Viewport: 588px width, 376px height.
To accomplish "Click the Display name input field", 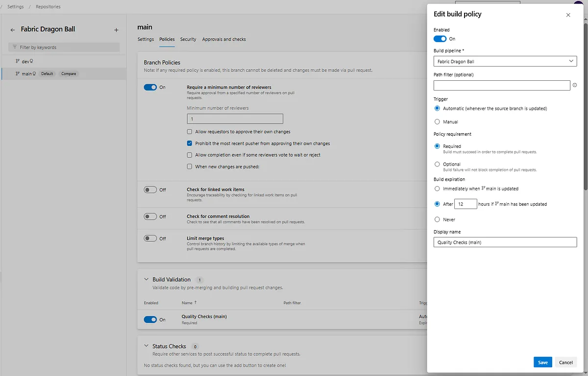I will (x=505, y=242).
